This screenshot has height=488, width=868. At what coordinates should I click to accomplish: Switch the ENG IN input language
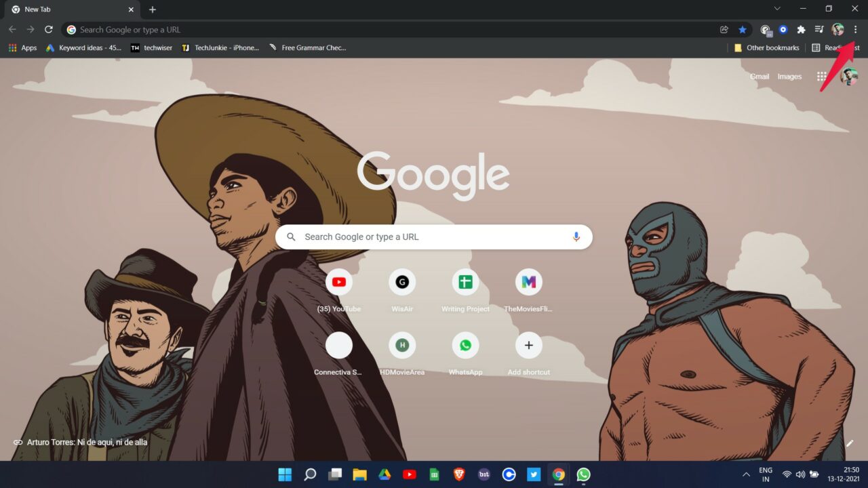pyautogui.click(x=766, y=474)
